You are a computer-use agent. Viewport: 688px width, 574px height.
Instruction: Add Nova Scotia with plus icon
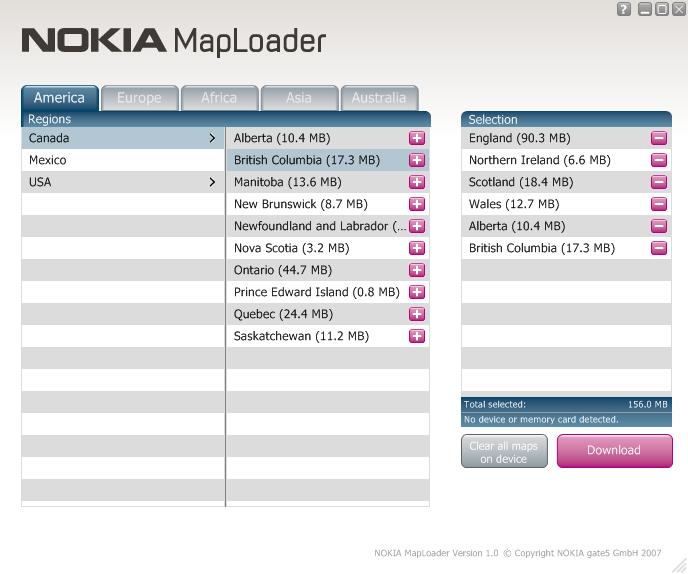(416, 248)
